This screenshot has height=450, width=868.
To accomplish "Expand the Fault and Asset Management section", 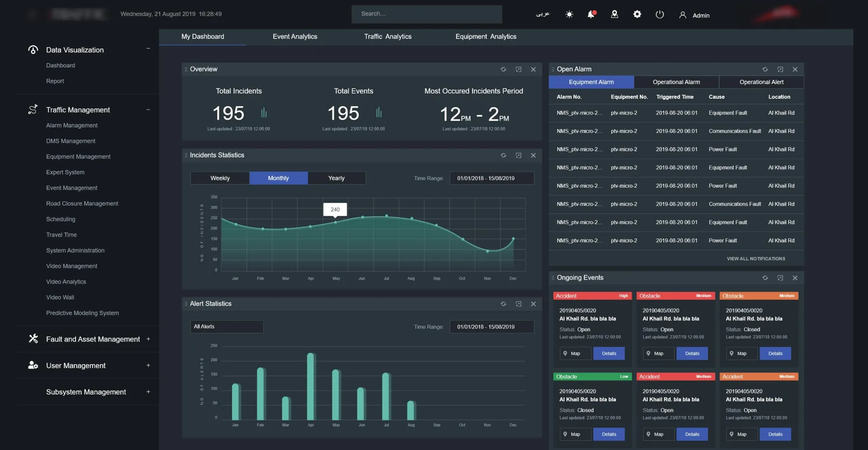I will coord(148,339).
